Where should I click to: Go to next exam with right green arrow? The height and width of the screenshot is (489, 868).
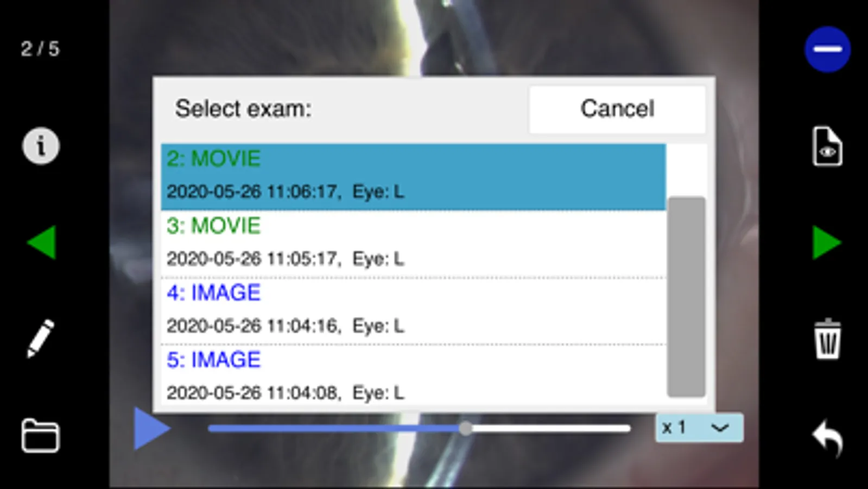coord(827,242)
